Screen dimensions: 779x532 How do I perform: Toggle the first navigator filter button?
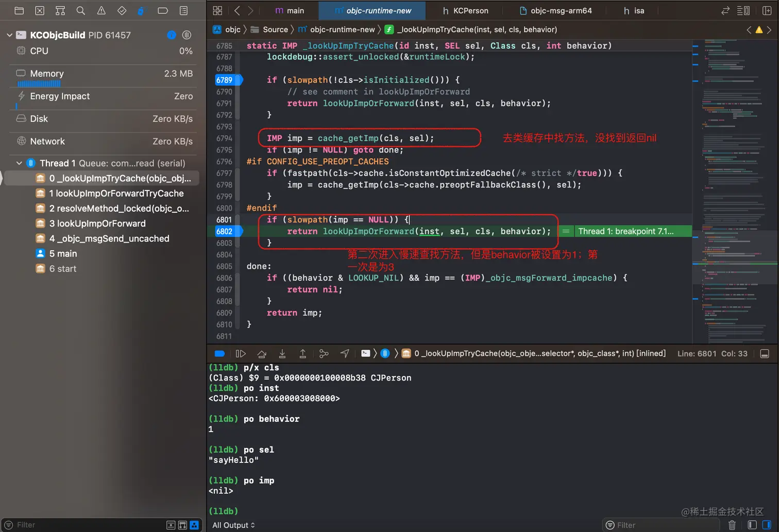point(171,525)
